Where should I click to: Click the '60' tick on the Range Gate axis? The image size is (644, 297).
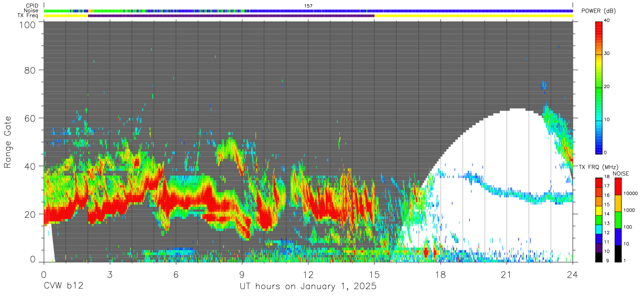tap(30, 118)
